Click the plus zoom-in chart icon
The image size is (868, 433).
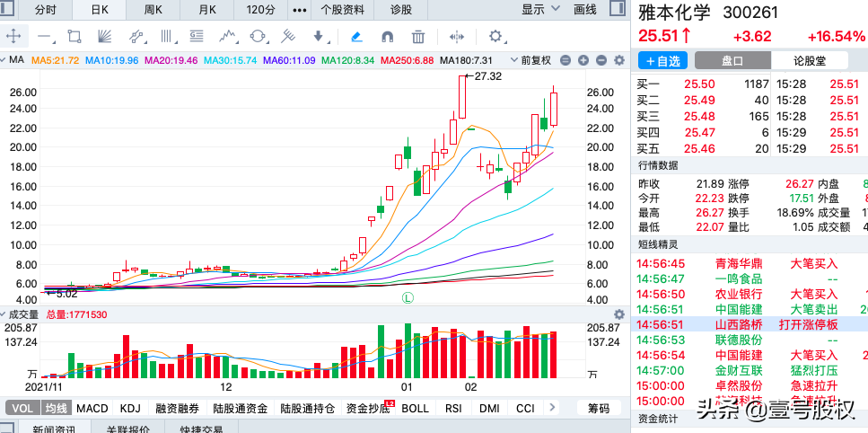pyautogui.click(x=583, y=60)
